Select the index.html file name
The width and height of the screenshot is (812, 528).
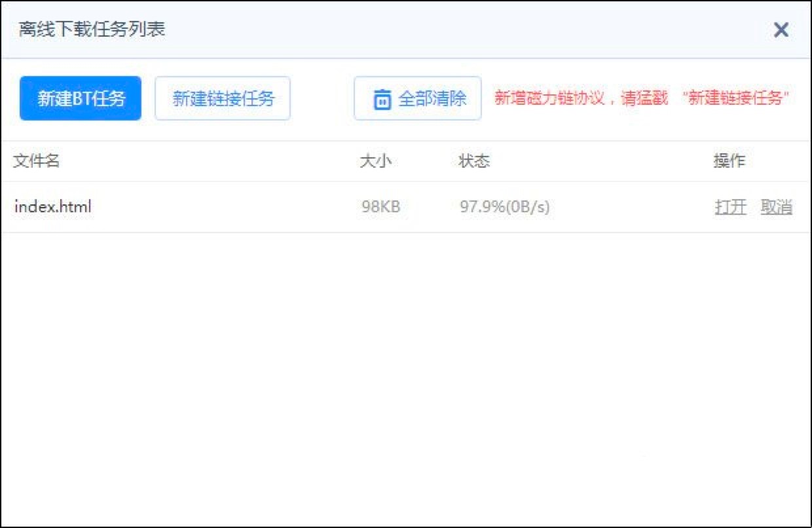click(x=53, y=207)
